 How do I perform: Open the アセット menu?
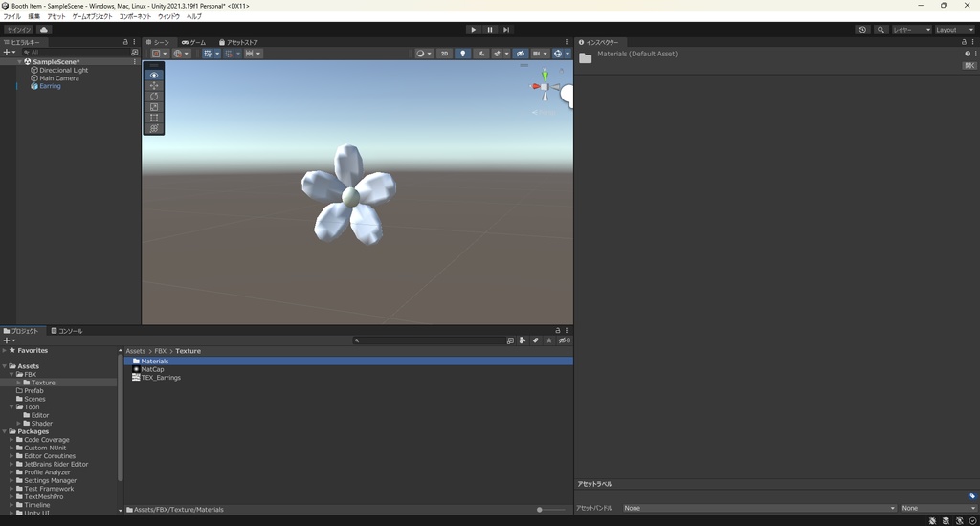(x=56, y=17)
